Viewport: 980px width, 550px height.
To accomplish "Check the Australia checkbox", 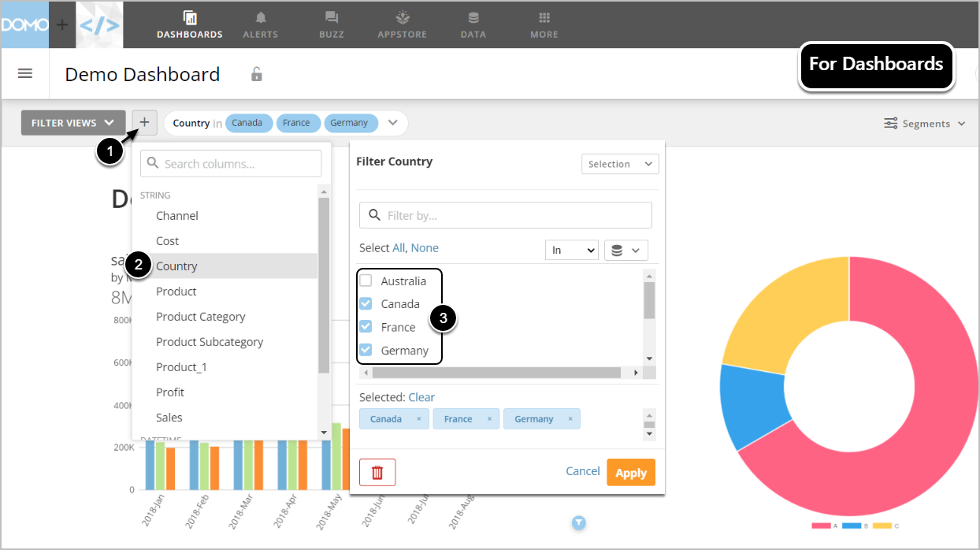I will point(366,281).
